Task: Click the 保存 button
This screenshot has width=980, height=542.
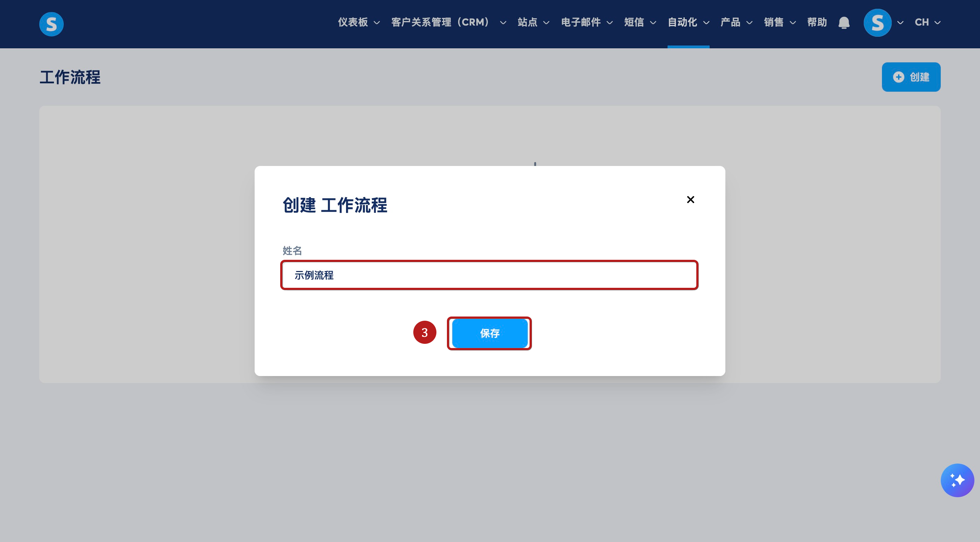Action: [490, 334]
